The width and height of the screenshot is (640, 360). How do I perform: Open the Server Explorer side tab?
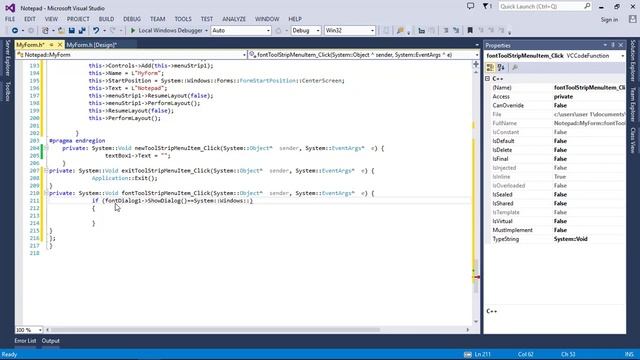[x=7, y=58]
